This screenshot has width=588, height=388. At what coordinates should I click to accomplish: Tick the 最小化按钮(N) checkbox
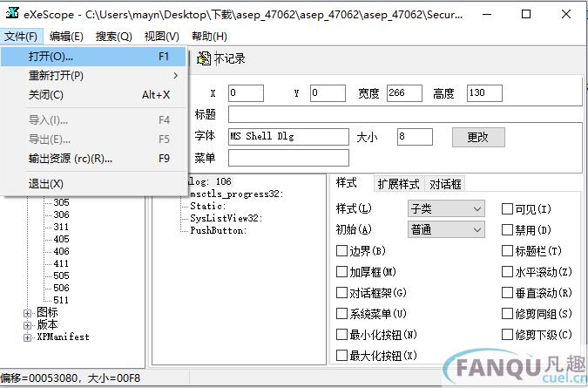341,335
